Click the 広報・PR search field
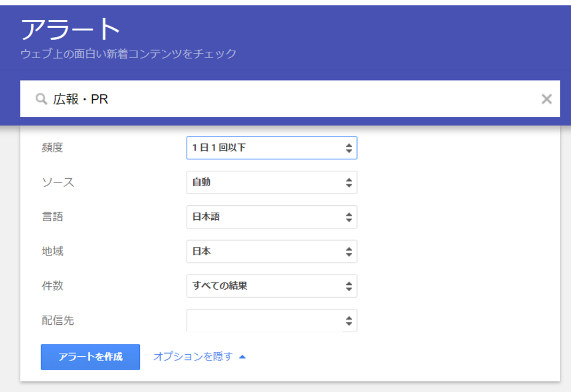This screenshot has width=571, height=392. click(x=290, y=99)
